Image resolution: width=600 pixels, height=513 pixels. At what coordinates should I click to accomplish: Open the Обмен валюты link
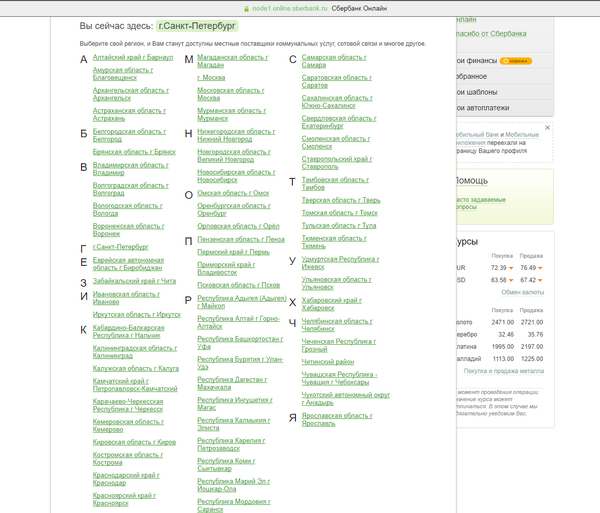click(522, 292)
